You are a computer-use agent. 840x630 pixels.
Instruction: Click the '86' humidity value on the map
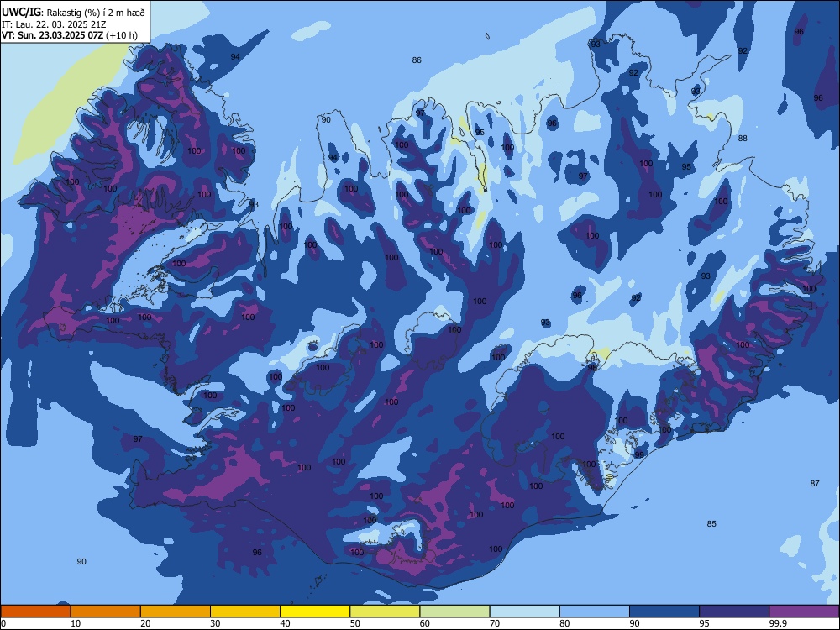click(417, 60)
